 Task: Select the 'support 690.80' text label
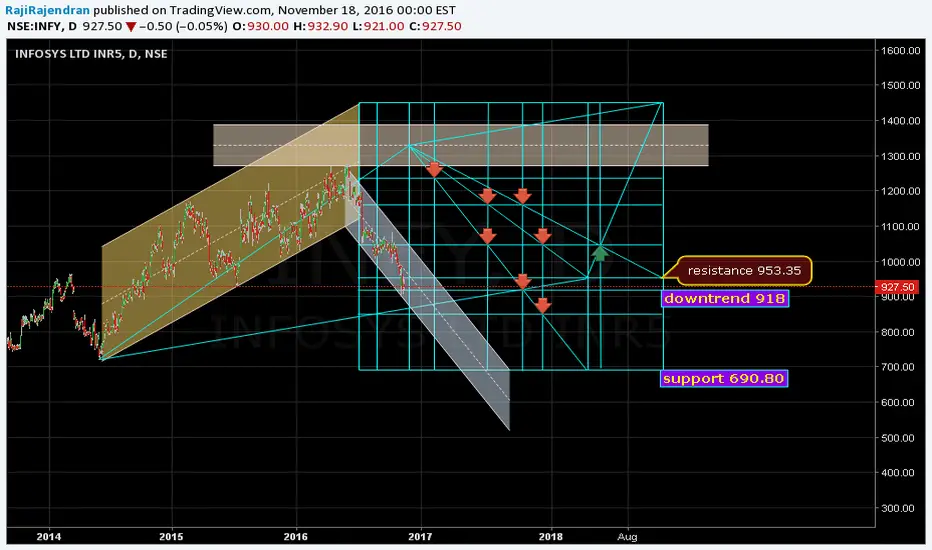[x=724, y=379]
